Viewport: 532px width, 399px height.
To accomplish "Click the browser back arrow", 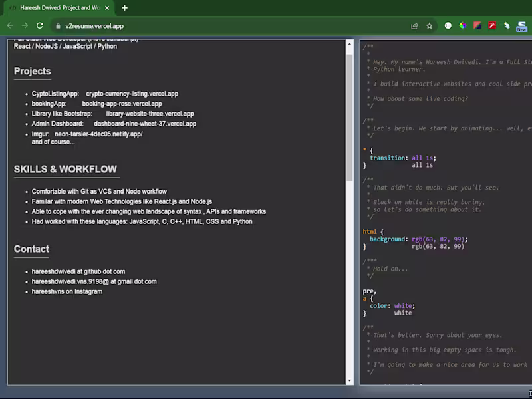I will point(10,26).
